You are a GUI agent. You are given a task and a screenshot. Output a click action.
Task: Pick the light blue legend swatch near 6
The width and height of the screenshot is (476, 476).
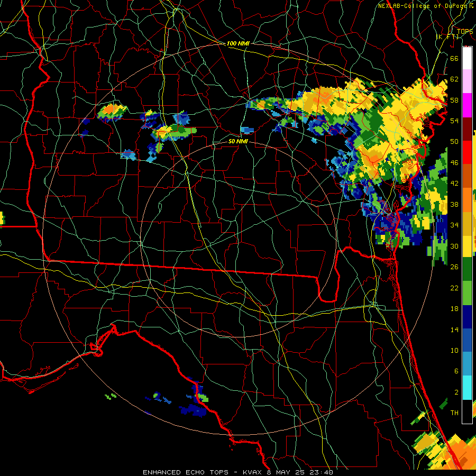pos(467,364)
